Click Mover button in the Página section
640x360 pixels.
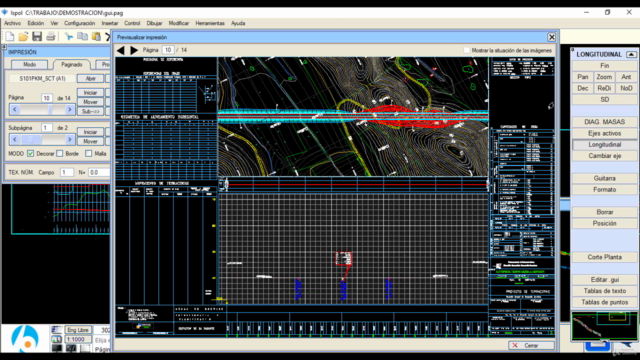pos(90,102)
